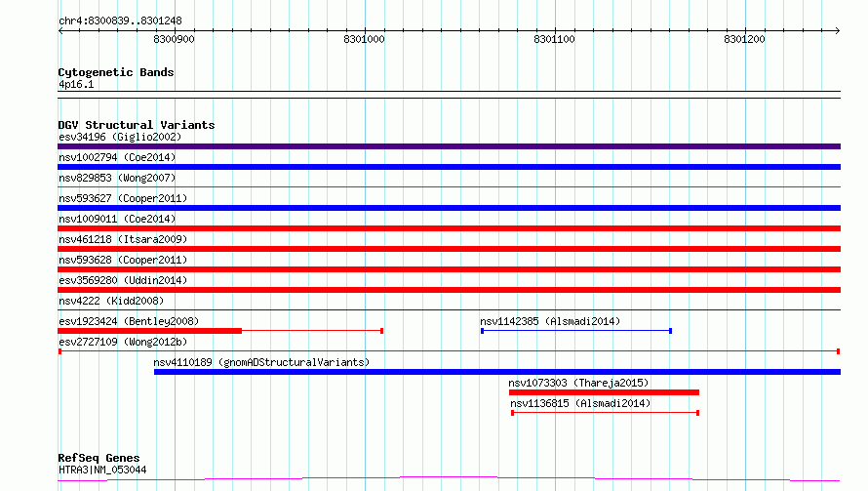Select the nsv593628 (Cooper2011) red bar

449,269
